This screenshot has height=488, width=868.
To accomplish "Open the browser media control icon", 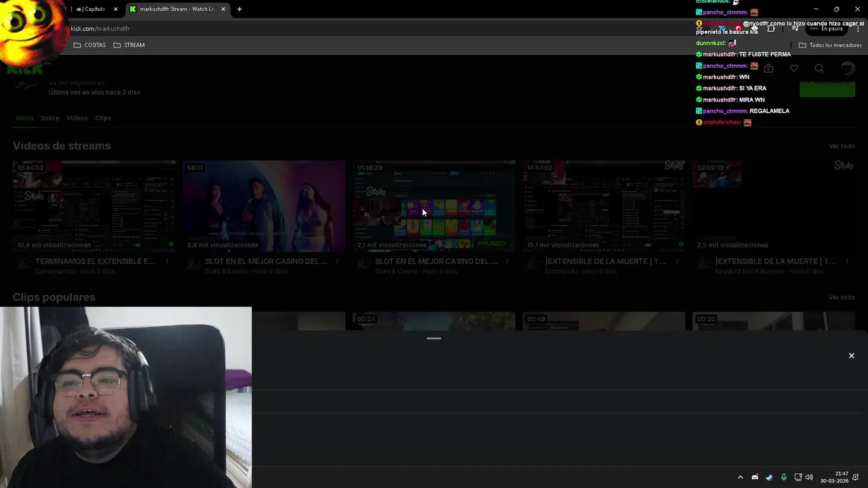I will 795,28.
